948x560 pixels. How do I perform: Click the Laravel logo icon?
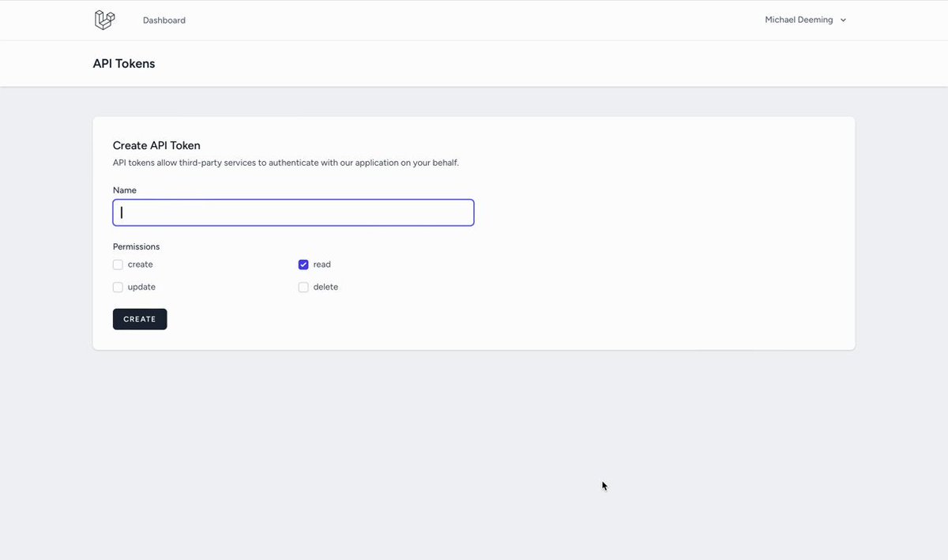point(104,20)
